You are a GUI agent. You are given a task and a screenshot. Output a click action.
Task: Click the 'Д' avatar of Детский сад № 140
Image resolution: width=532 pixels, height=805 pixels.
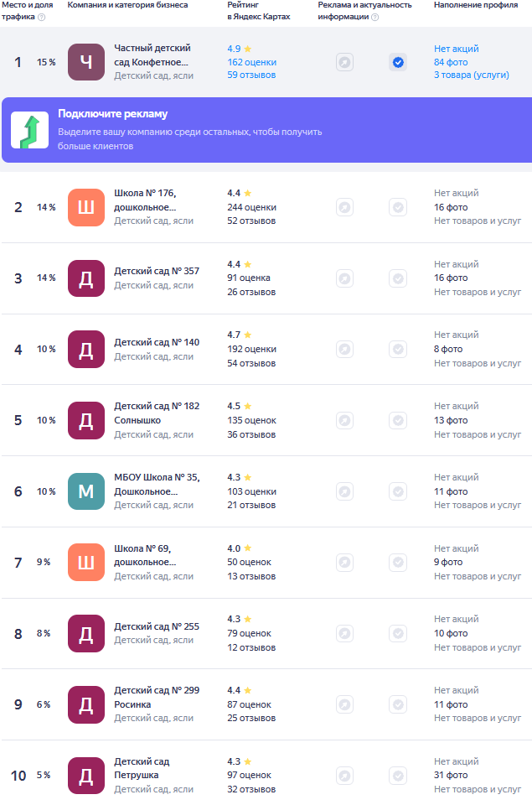coord(86,349)
